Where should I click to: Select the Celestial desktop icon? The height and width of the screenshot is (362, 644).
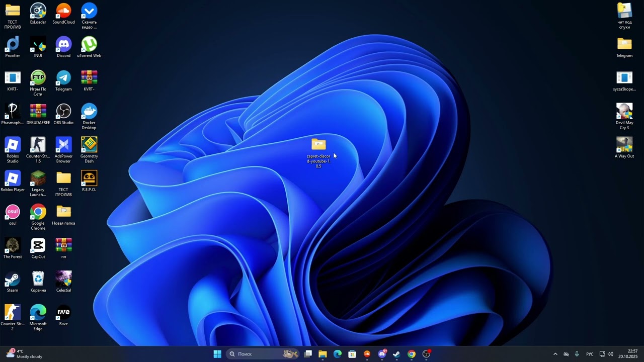63,282
